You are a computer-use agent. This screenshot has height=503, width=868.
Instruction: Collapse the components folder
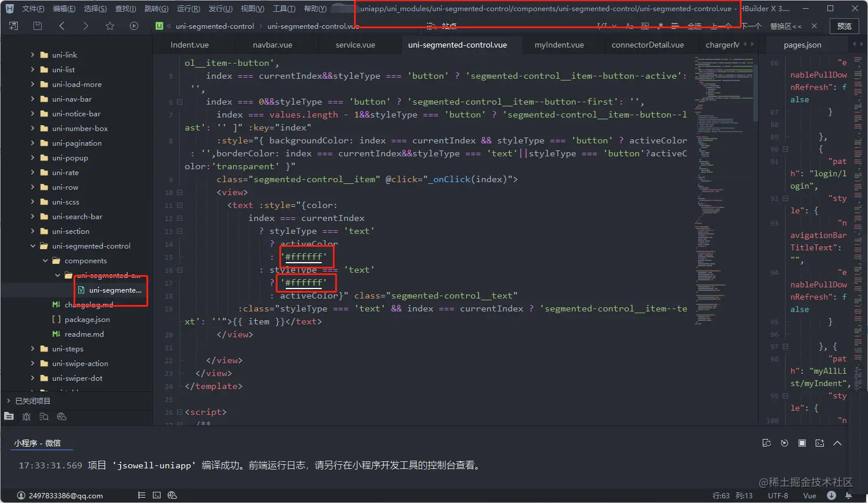(x=45, y=260)
